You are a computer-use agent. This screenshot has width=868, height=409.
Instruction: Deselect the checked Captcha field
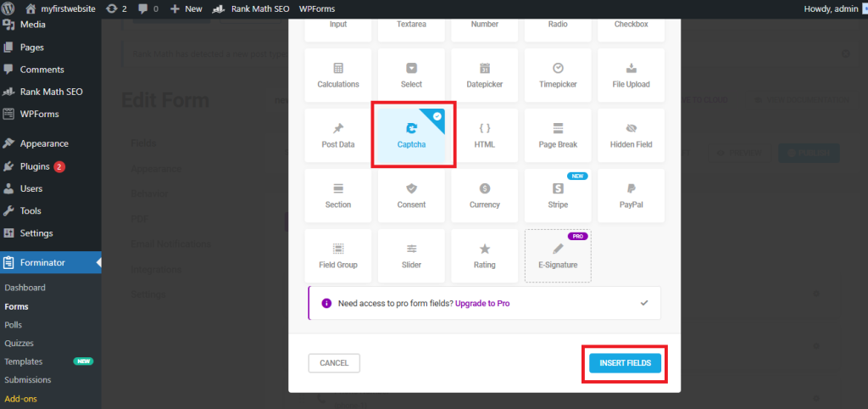(411, 136)
